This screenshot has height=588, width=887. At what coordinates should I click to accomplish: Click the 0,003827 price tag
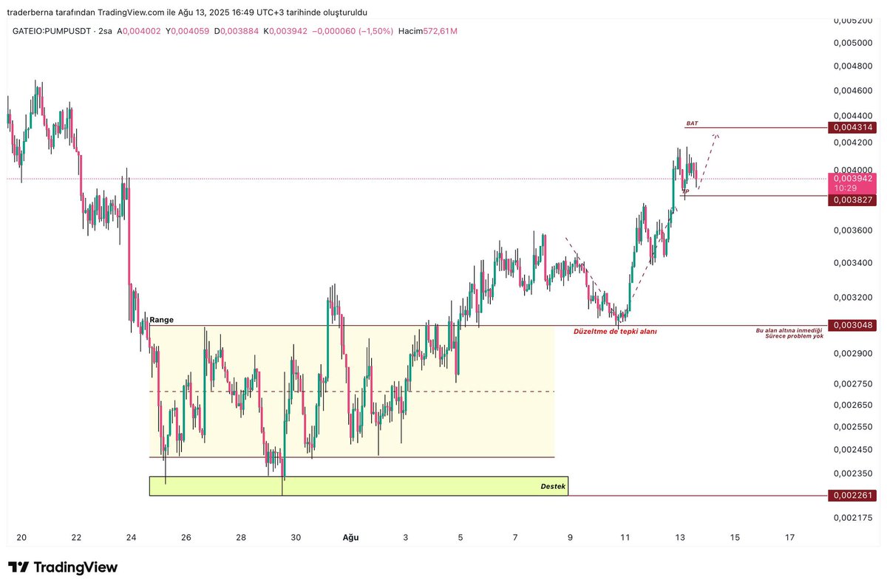(853, 200)
